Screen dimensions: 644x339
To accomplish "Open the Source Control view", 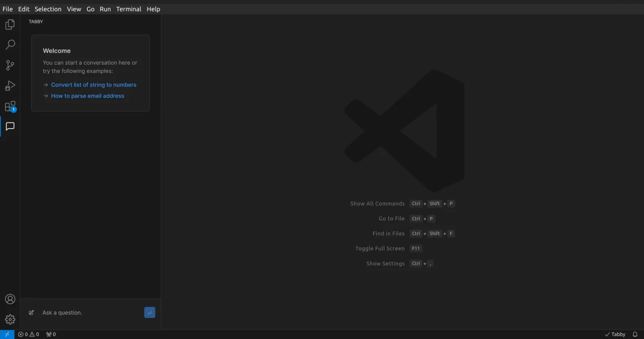I will (x=10, y=65).
